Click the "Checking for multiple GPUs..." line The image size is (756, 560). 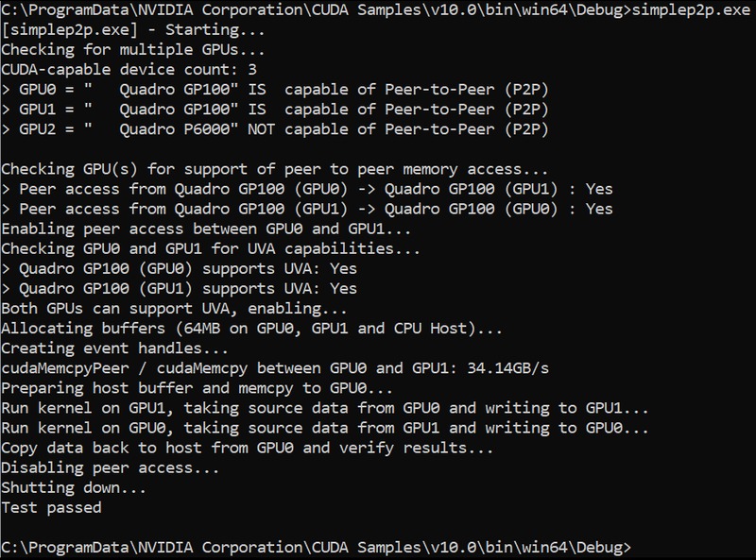tap(133, 50)
